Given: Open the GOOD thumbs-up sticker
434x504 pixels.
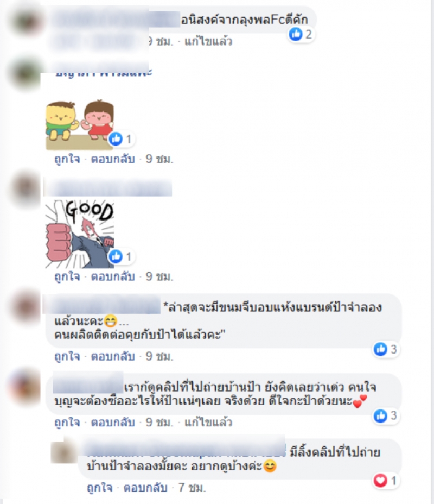Looking at the screenshot, I should 80,234.
